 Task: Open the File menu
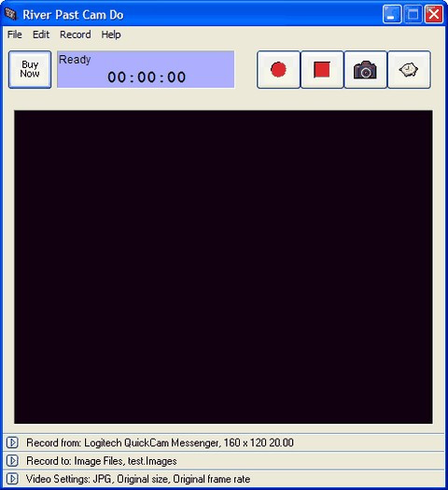pyautogui.click(x=15, y=35)
